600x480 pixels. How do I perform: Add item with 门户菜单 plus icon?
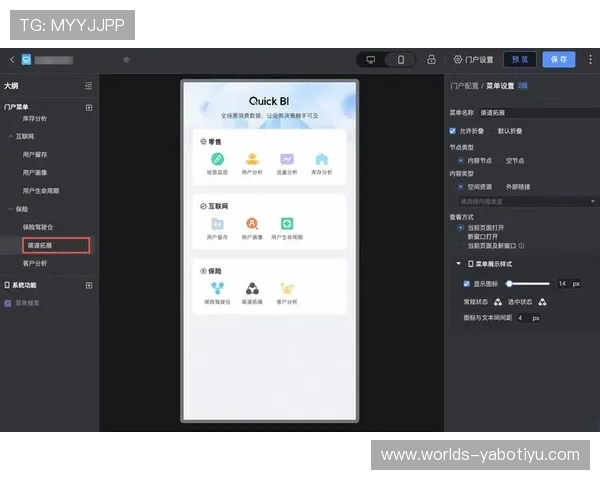89,107
